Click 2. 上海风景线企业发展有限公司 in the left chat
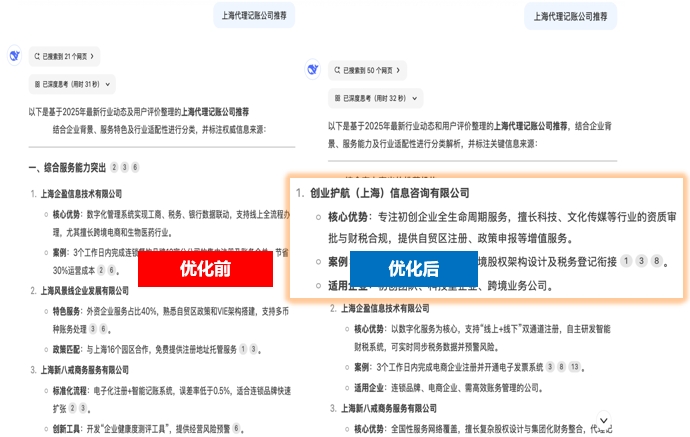The height and width of the screenshot is (437, 690). (x=80, y=291)
